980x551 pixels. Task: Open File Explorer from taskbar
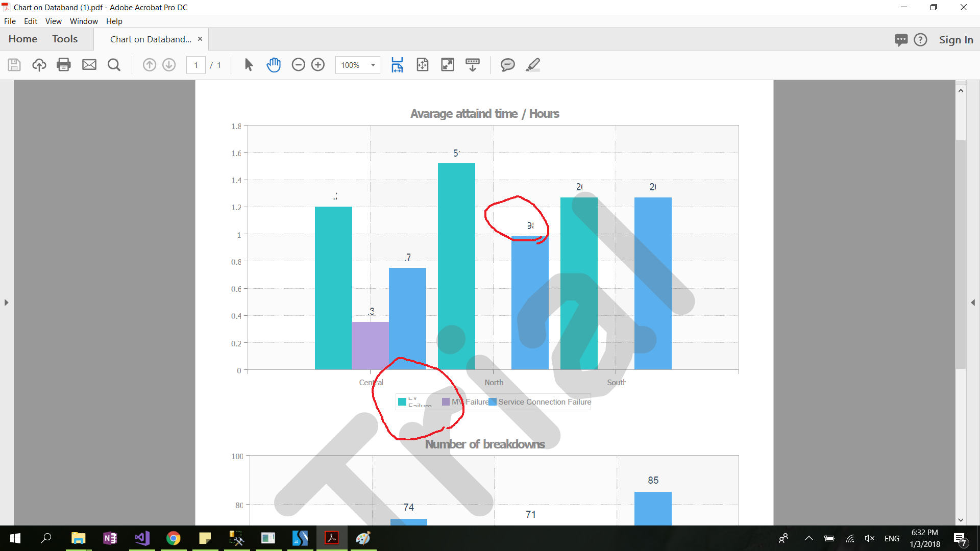point(78,538)
